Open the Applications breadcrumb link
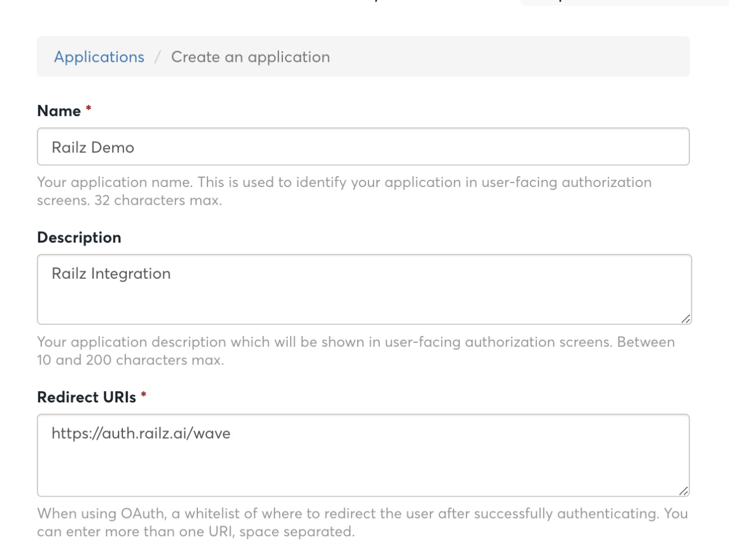This screenshot has width=729, height=560. coord(99,57)
